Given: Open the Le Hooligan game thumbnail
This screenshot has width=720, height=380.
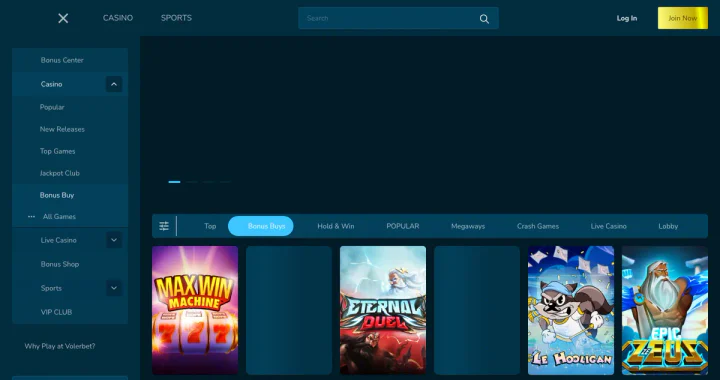Looking at the screenshot, I should 571,310.
